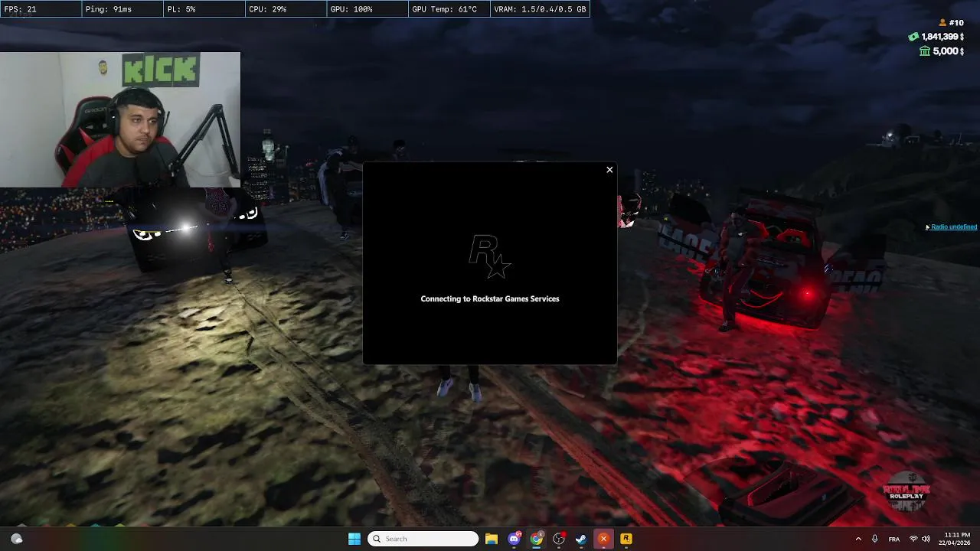Open File Explorer from the taskbar
980x551 pixels.
(x=492, y=539)
